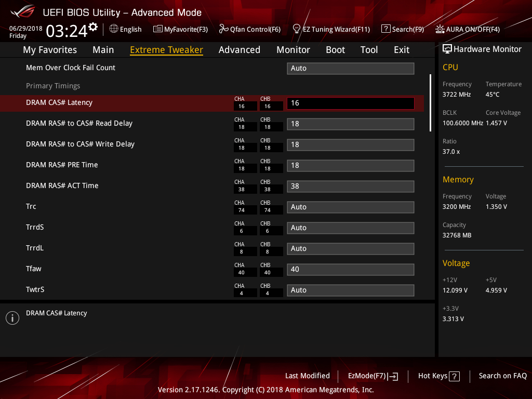
Task: Open Search(F9)
Action: pos(403,29)
